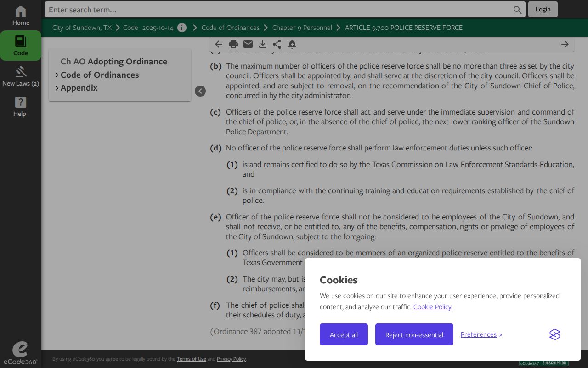588x368 pixels.
Task: Go to Code of Ordinances breadcrumb
Action: (231, 28)
